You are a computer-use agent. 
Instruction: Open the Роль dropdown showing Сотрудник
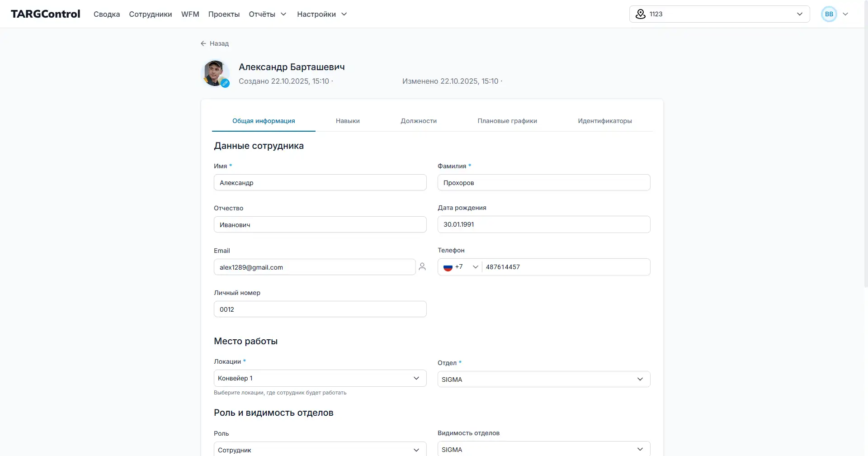320,449
